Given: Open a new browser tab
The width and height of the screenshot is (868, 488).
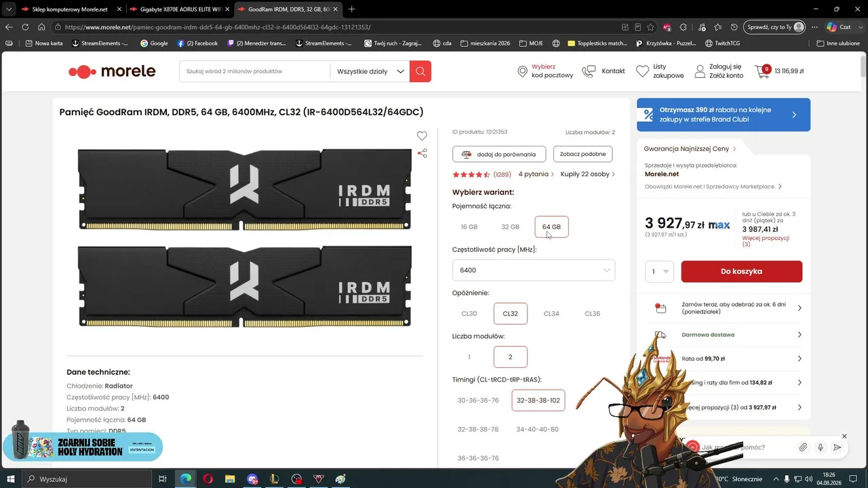Looking at the screenshot, I should tap(351, 9).
